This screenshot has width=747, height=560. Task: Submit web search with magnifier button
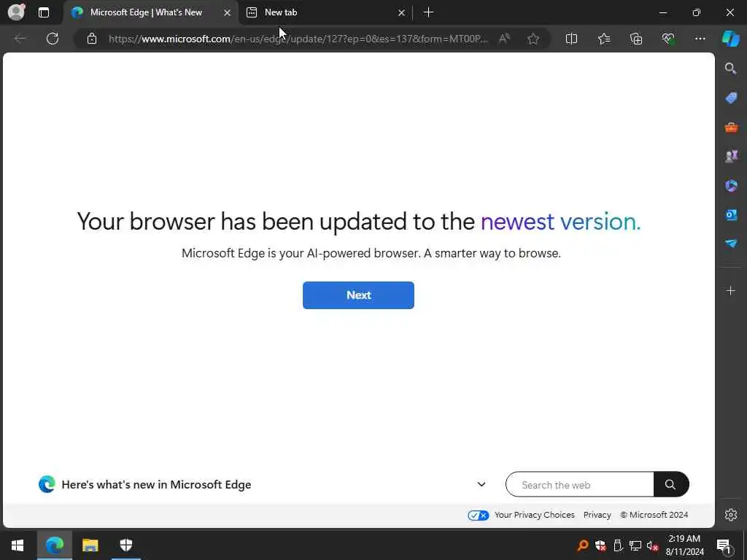coord(671,485)
